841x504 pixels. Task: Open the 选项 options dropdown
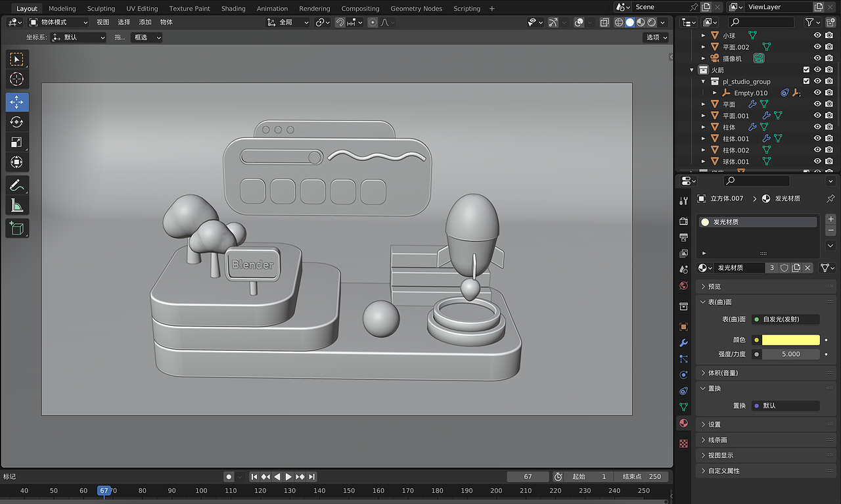656,37
